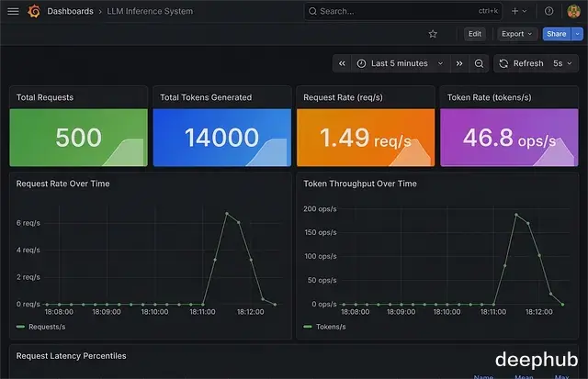Star this dashboard as favorite

click(433, 34)
